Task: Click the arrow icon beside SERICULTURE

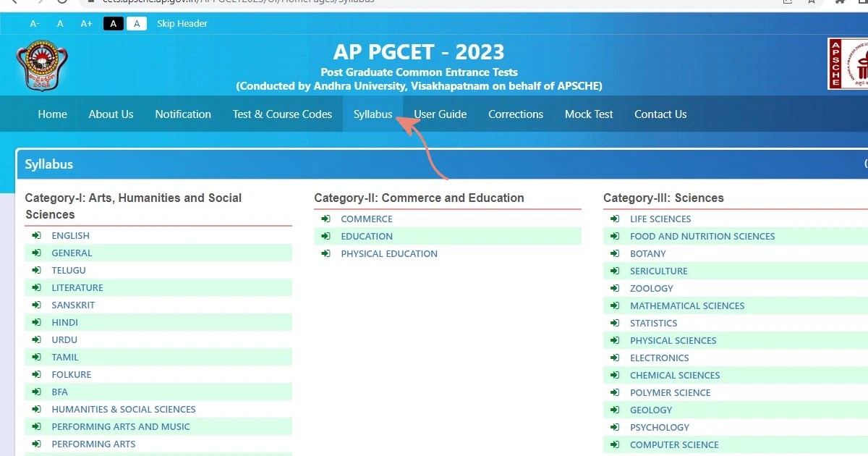Action: [x=615, y=271]
